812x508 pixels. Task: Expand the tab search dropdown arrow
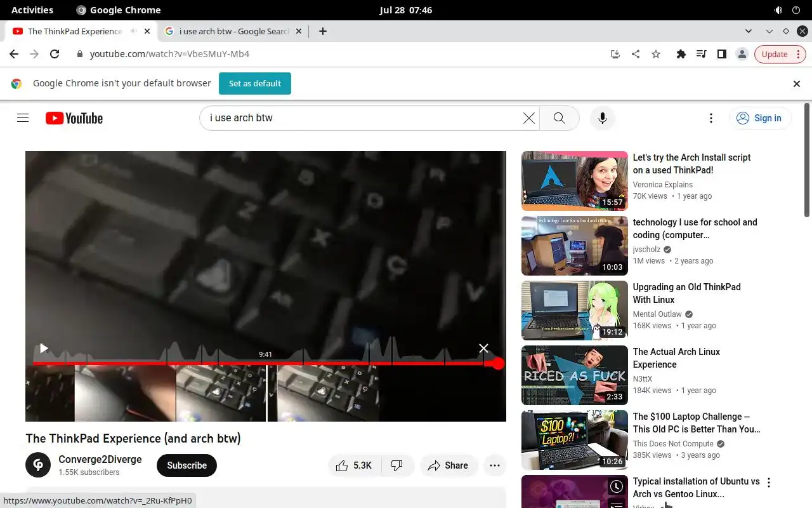coord(749,31)
